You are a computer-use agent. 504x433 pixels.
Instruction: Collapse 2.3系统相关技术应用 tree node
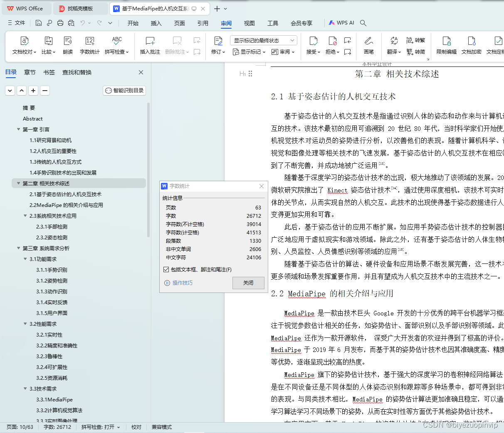tap(25, 216)
